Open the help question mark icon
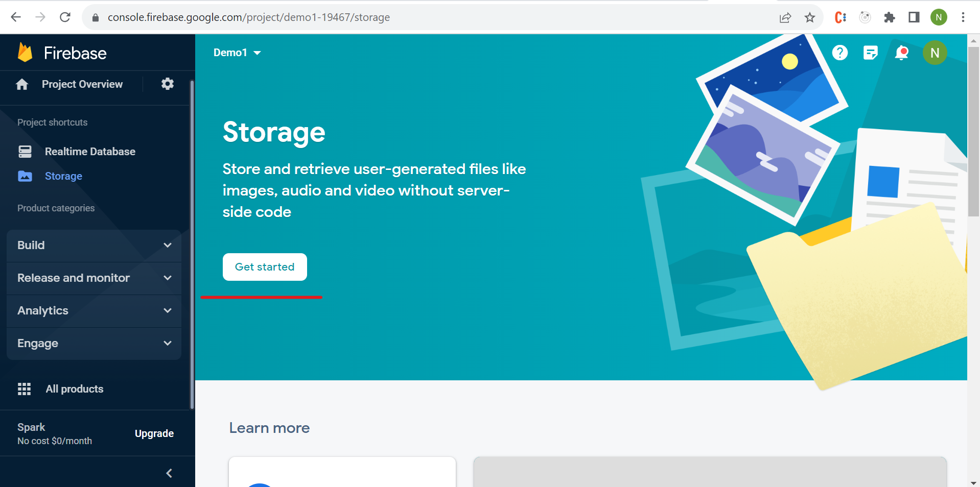 click(x=839, y=53)
